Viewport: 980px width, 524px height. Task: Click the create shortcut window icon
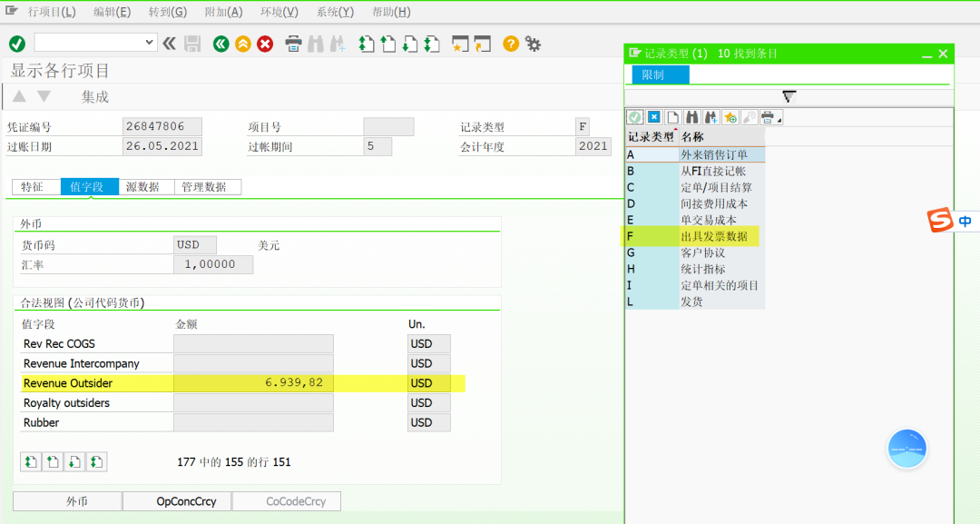(x=483, y=44)
